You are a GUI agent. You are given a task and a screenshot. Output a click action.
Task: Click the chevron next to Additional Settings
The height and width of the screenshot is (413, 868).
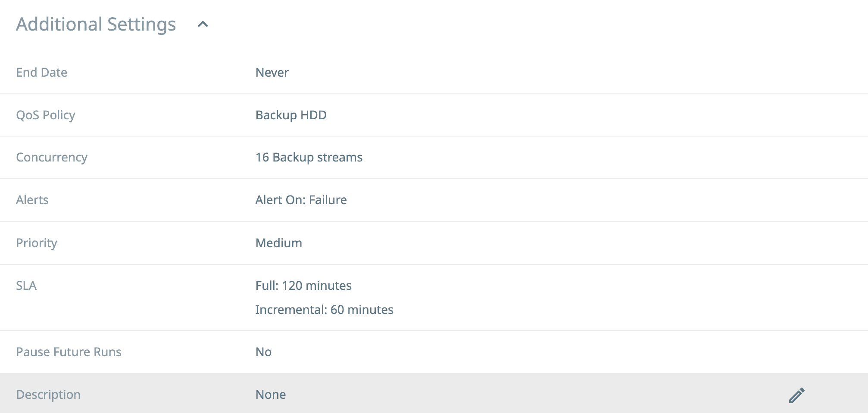point(203,25)
